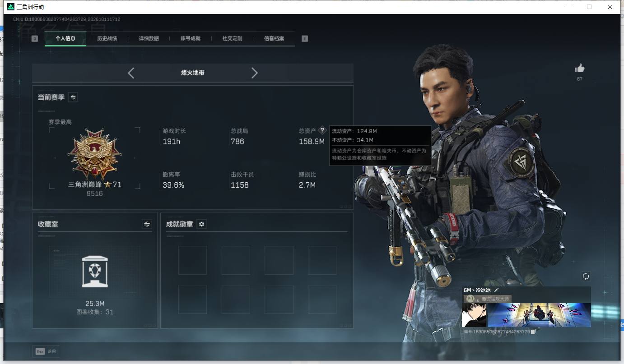Edit nickname with the pencil icon

(x=497, y=290)
